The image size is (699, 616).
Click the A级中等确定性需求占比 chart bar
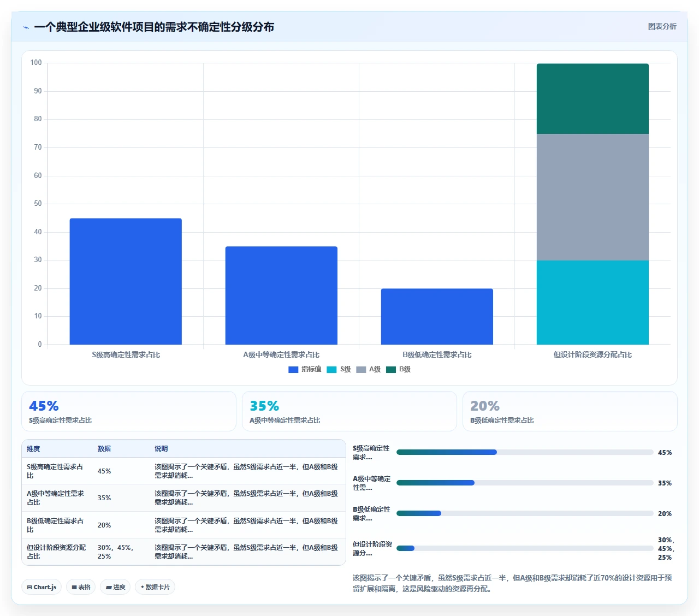point(281,295)
